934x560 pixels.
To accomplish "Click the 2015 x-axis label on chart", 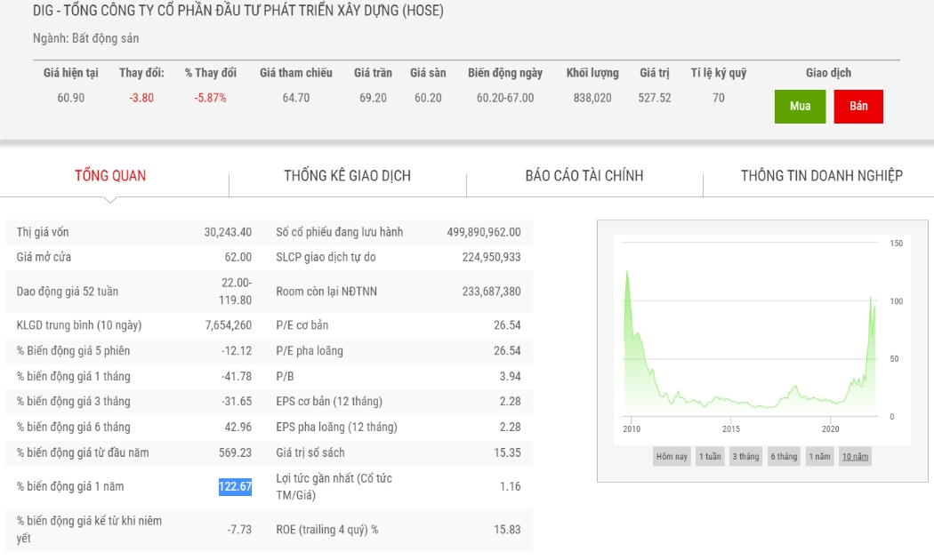I will click(x=731, y=429).
